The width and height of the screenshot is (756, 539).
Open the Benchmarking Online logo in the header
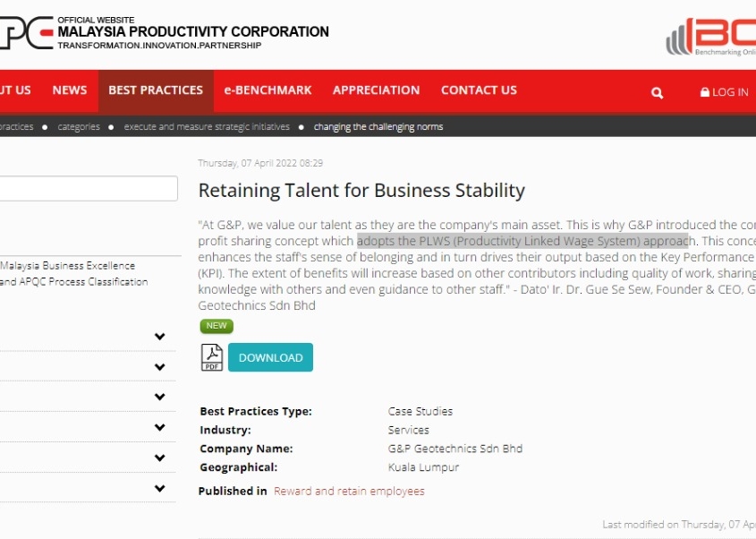(711, 38)
